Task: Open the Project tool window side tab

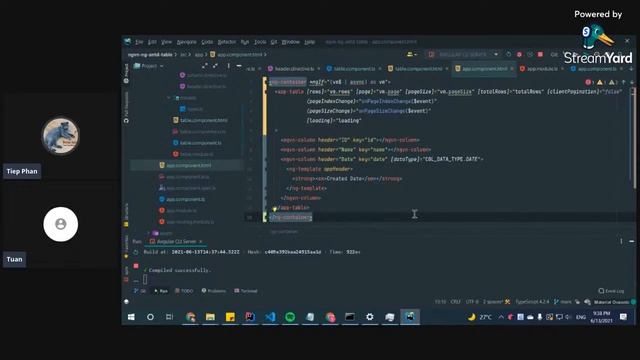Action: (126, 73)
